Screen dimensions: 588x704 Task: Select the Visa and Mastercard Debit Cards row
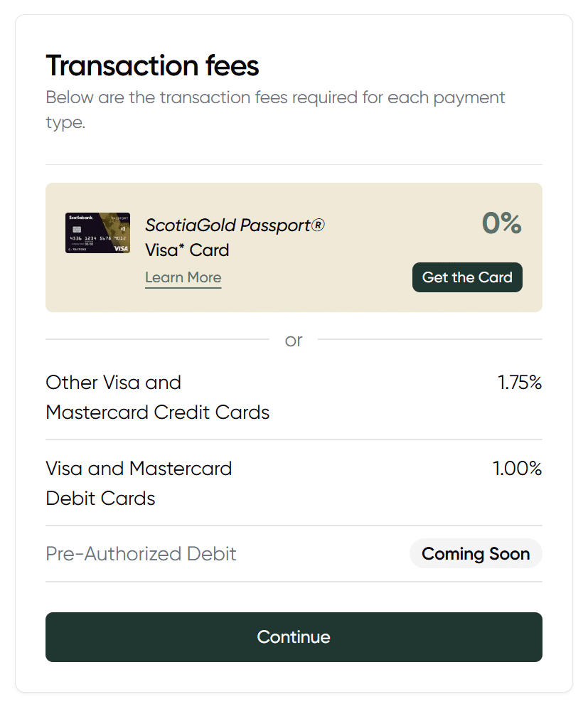tap(294, 483)
